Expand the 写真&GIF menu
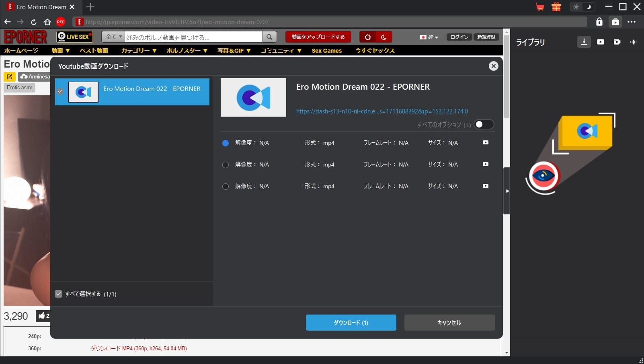Image resolution: width=644 pixels, height=364 pixels. coord(234,51)
